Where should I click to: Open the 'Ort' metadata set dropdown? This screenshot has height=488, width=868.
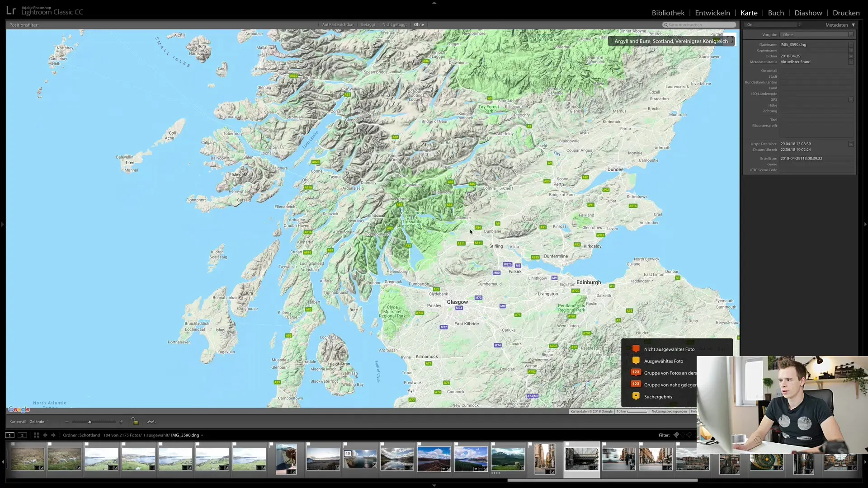tap(774, 25)
